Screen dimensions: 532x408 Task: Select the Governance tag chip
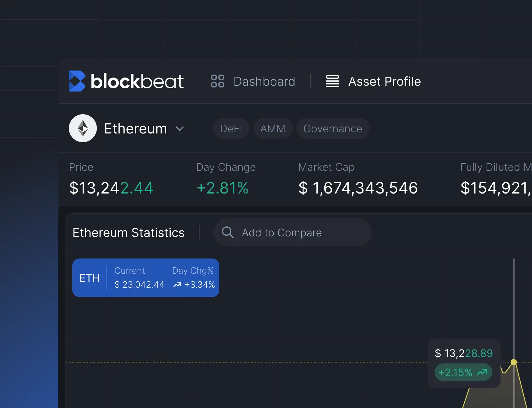click(333, 129)
